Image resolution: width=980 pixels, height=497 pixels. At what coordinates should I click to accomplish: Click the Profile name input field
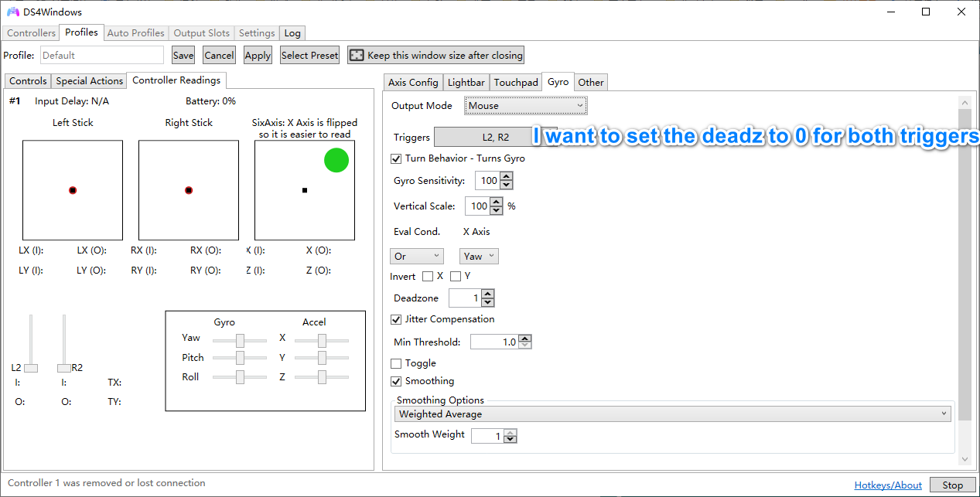click(x=101, y=55)
